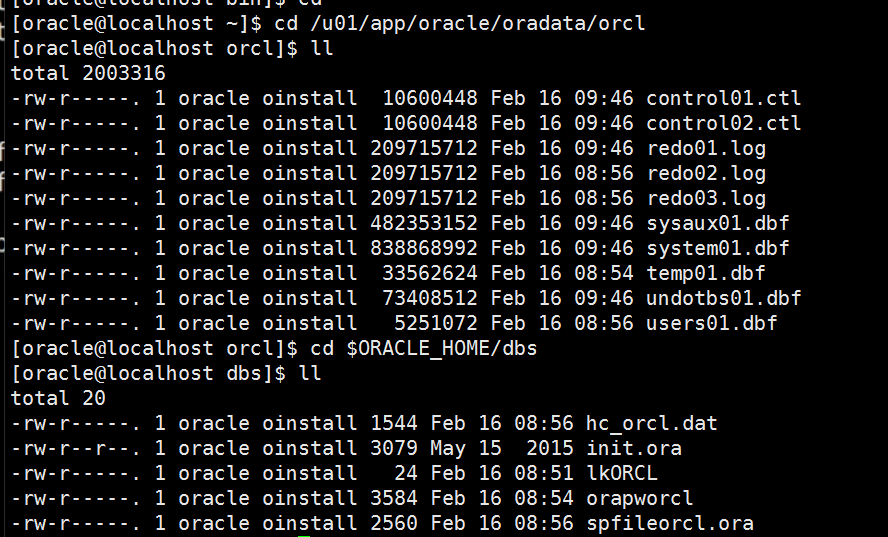Image resolution: width=888 pixels, height=537 pixels.
Task: Select file size 33562624 of temp01.dbf
Action: click(430, 273)
